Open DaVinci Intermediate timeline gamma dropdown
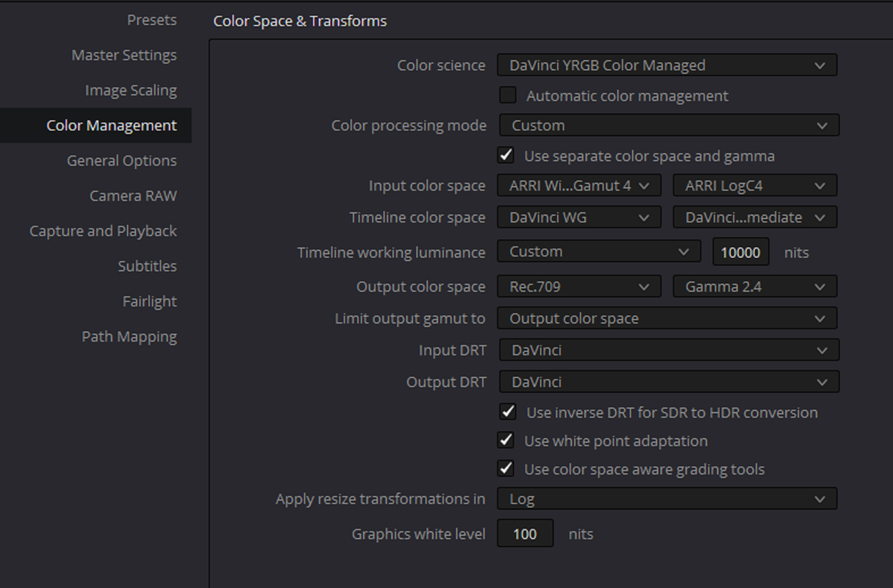The image size is (893, 588). coord(755,218)
